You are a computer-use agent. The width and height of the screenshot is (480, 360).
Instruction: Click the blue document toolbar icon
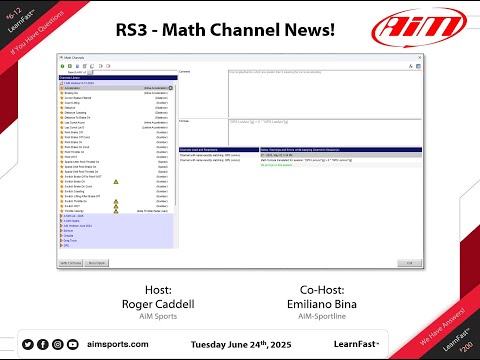coord(77,66)
